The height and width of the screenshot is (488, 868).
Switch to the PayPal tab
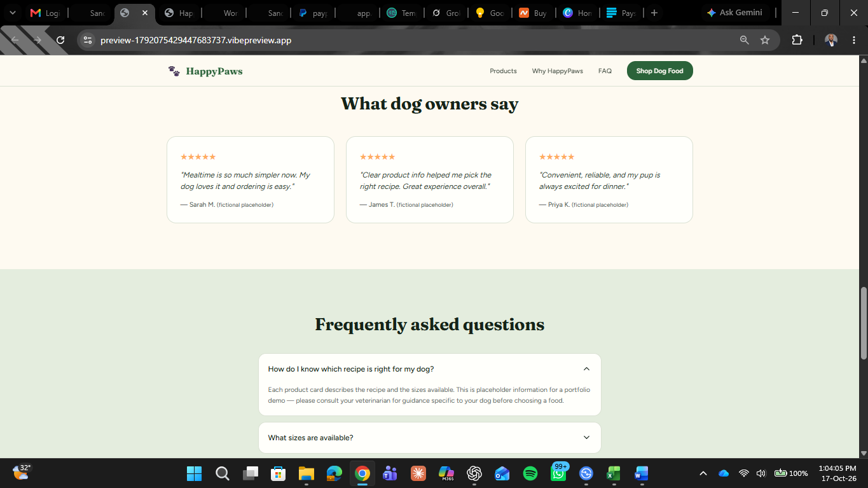point(312,13)
